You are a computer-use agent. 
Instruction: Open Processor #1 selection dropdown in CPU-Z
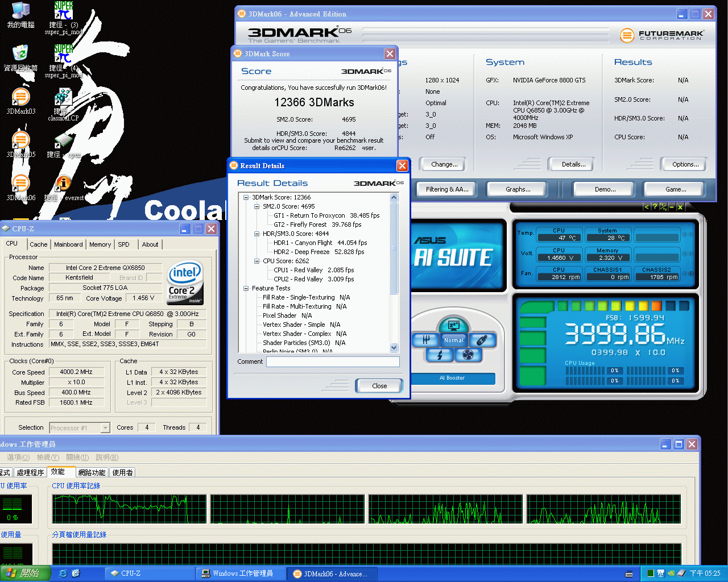click(x=105, y=428)
